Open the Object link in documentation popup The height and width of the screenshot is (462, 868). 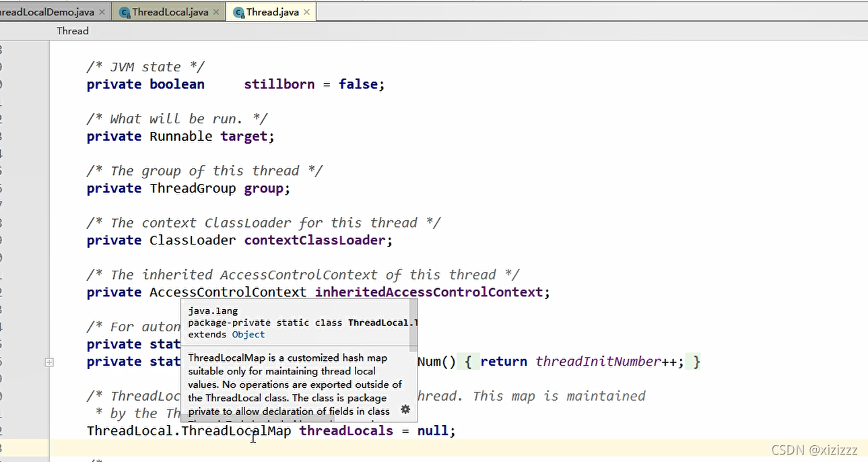point(248,335)
